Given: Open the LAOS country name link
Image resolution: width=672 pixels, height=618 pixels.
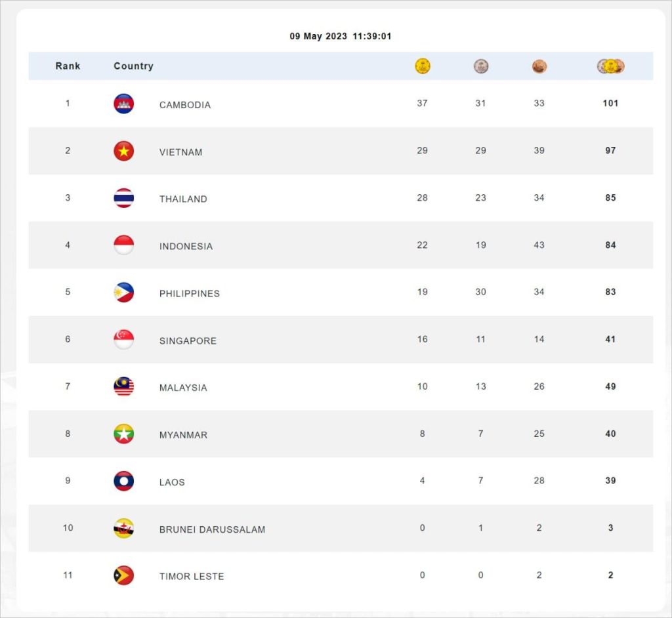Looking at the screenshot, I should pyautogui.click(x=172, y=482).
